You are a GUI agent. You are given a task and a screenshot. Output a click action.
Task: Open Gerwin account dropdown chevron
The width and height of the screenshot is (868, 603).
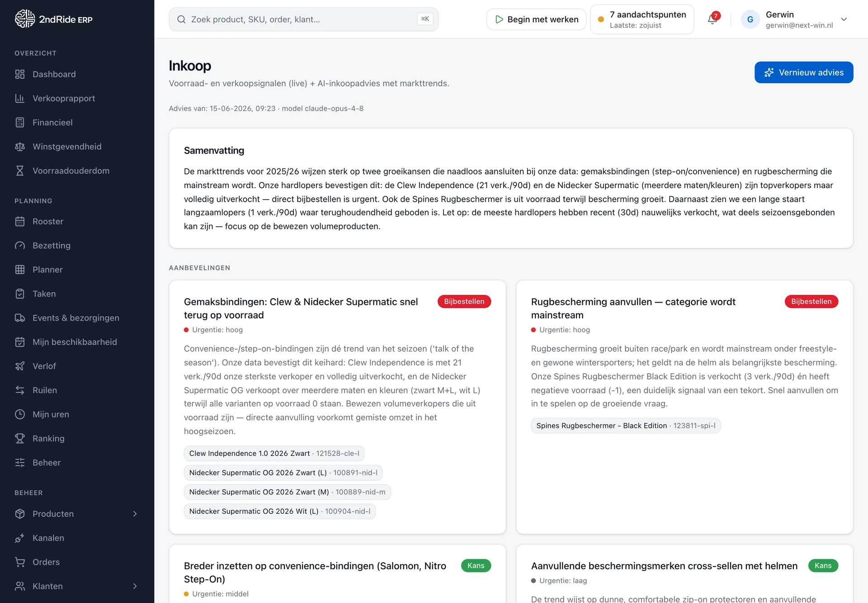pos(844,19)
